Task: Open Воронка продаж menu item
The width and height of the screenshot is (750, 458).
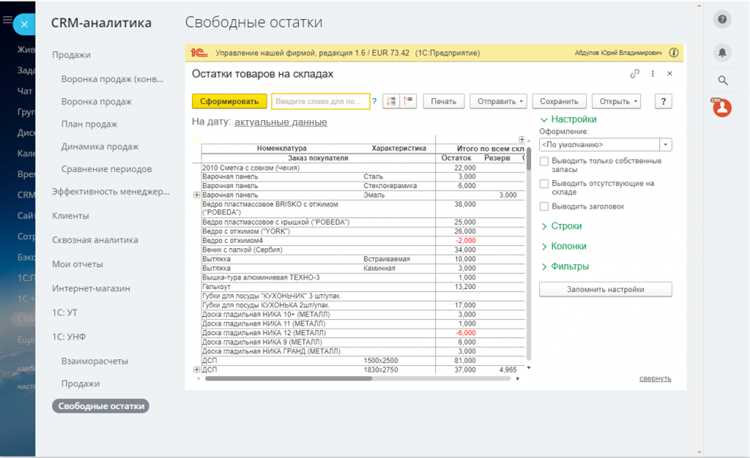Action: (x=96, y=101)
